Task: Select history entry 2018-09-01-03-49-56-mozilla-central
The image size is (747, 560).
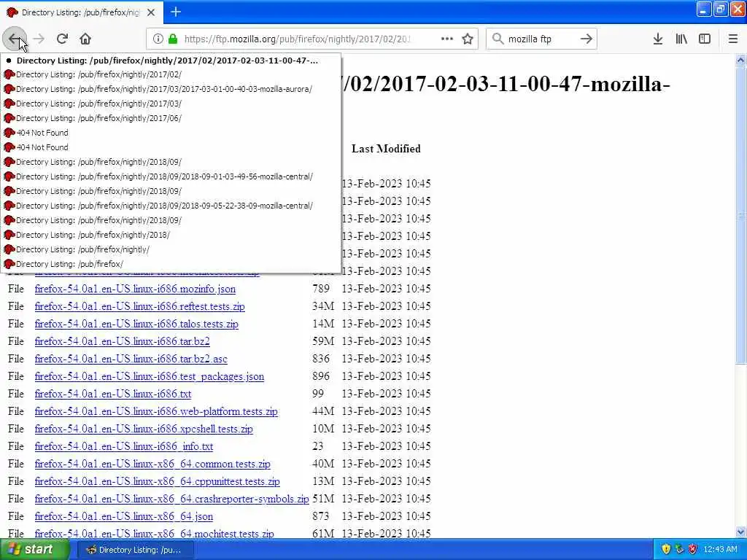Action: point(171,176)
